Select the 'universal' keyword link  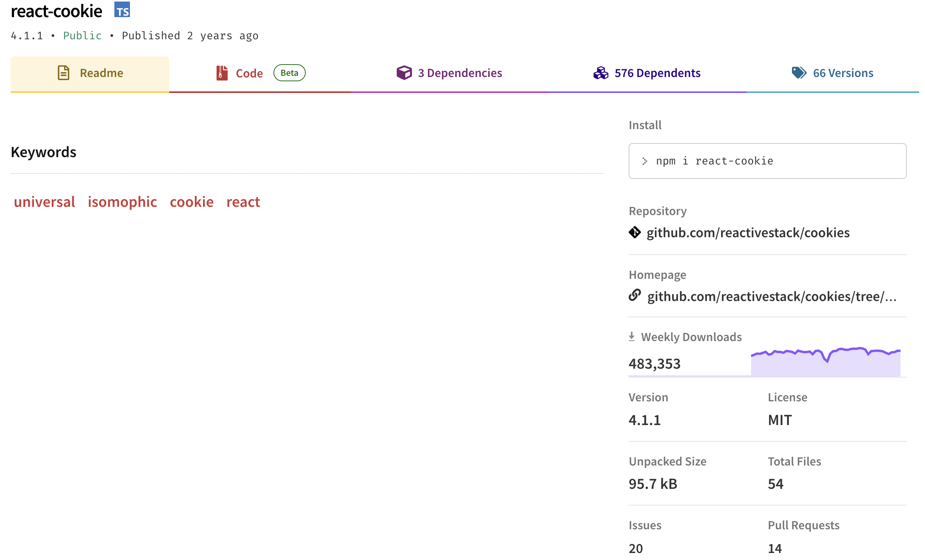click(44, 202)
